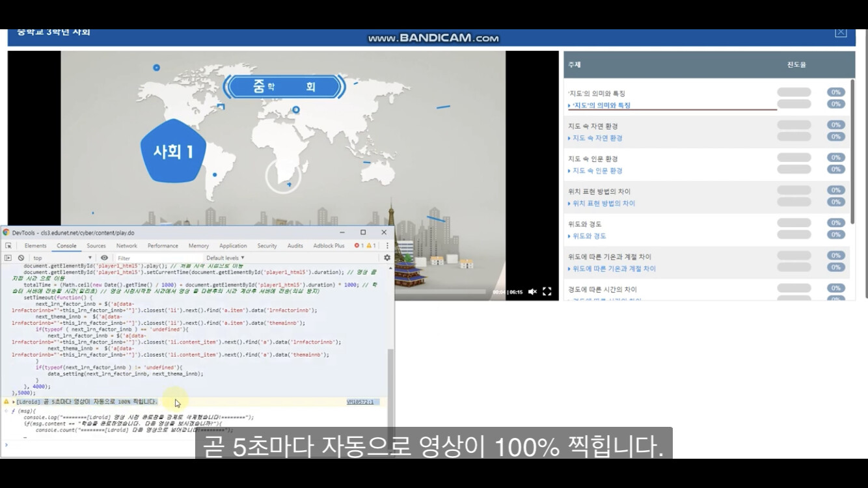The width and height of the screenshot is (868, 488).
Task: Open the 지도 속 자연 환경 lesson link
Action: click(597, 138)
